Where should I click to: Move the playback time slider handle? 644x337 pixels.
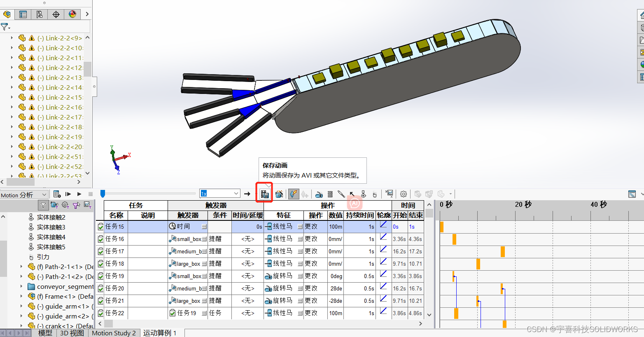(103, 194)
